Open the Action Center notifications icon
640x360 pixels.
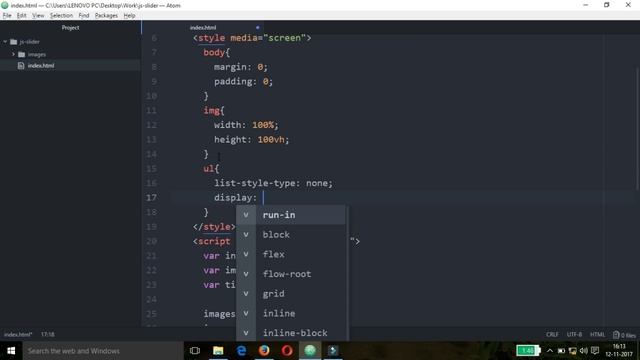tap(595, 351)
